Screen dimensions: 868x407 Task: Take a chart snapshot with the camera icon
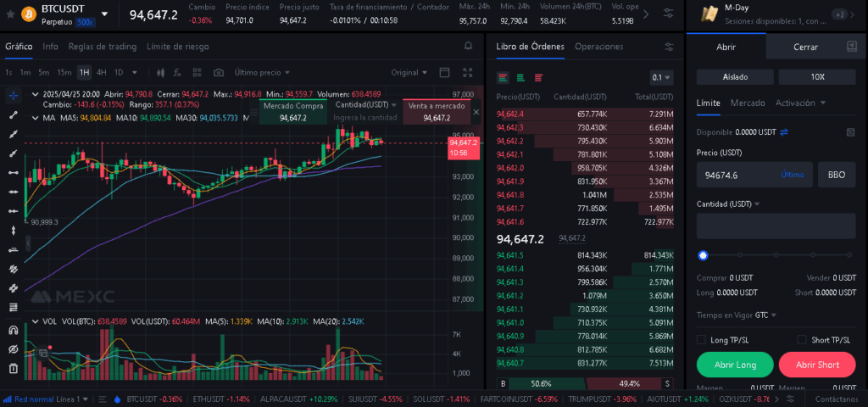tap(219, 73)
